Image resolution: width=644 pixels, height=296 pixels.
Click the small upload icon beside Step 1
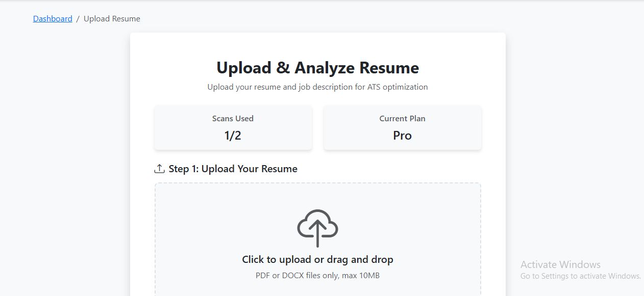160,169
